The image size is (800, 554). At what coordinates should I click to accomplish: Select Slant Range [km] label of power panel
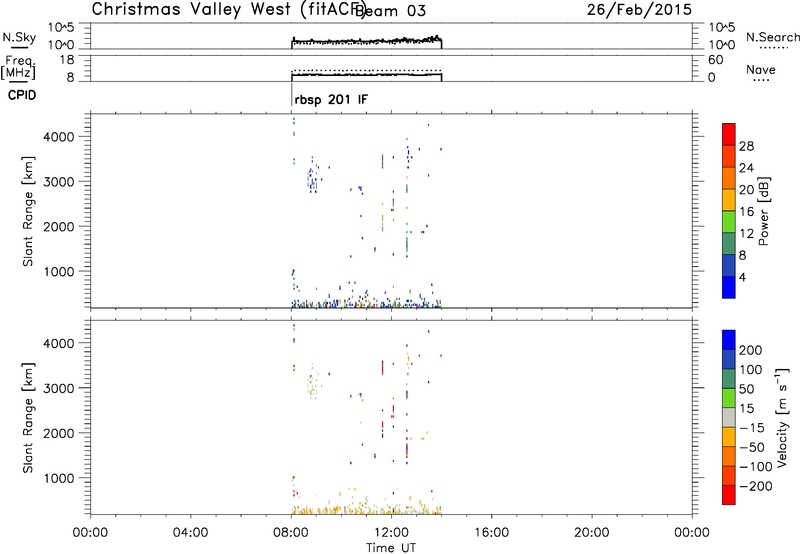pos(28,211)
